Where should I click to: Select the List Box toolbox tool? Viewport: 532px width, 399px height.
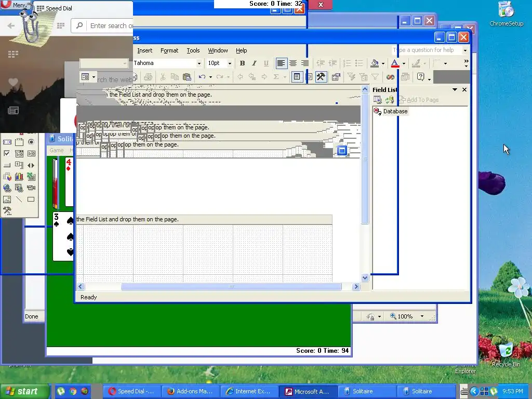pyautogui.click(x=31, y=154)
